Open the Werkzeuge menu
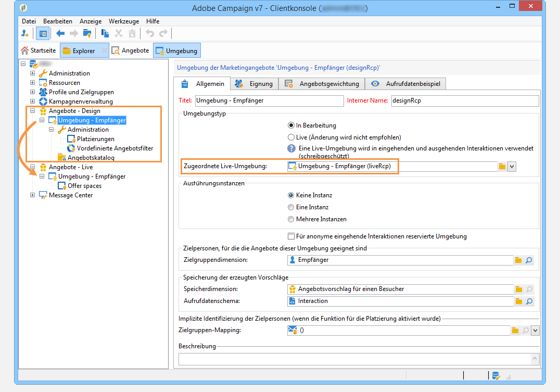The image size is (560, 392). pyautogui.click(x=124, y=21)
